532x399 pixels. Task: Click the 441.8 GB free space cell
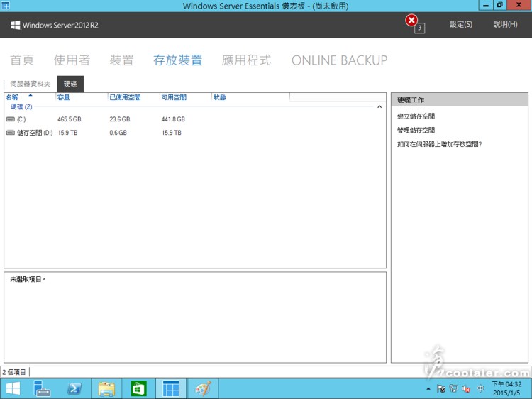[x=173, y=119]
